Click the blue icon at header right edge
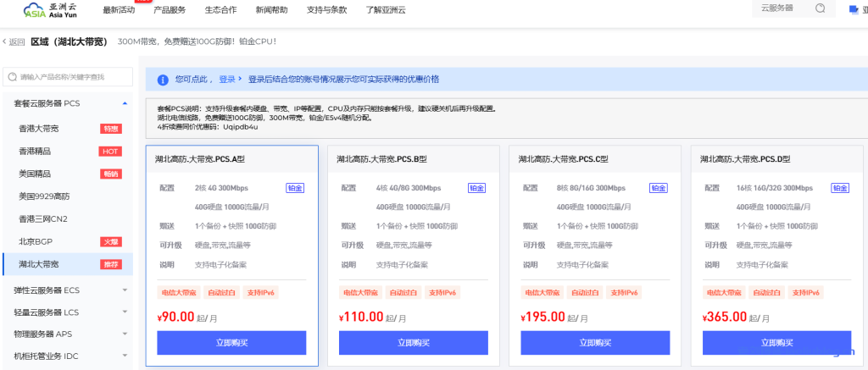This screenshot has height=370, width=868. (x=853, y=8)
